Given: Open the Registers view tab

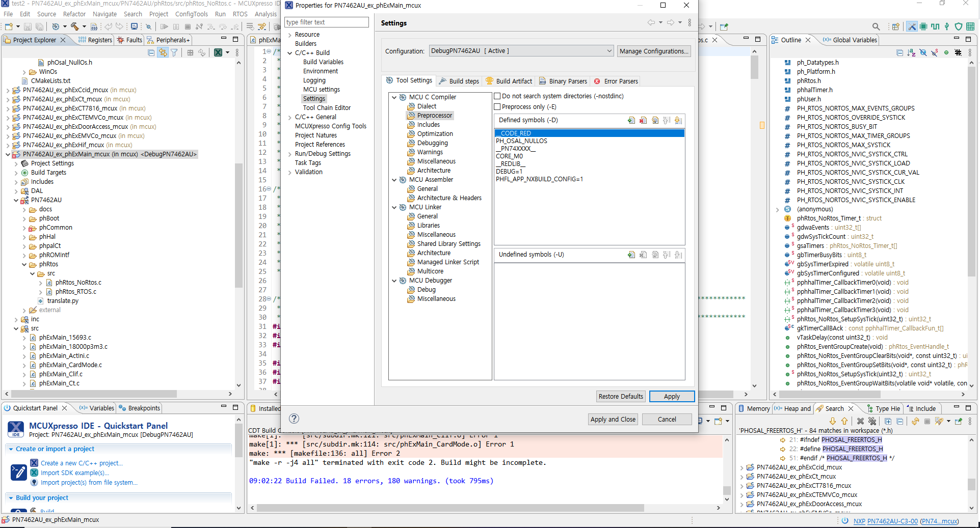Looking at the screenshot, I should point(95,40).
